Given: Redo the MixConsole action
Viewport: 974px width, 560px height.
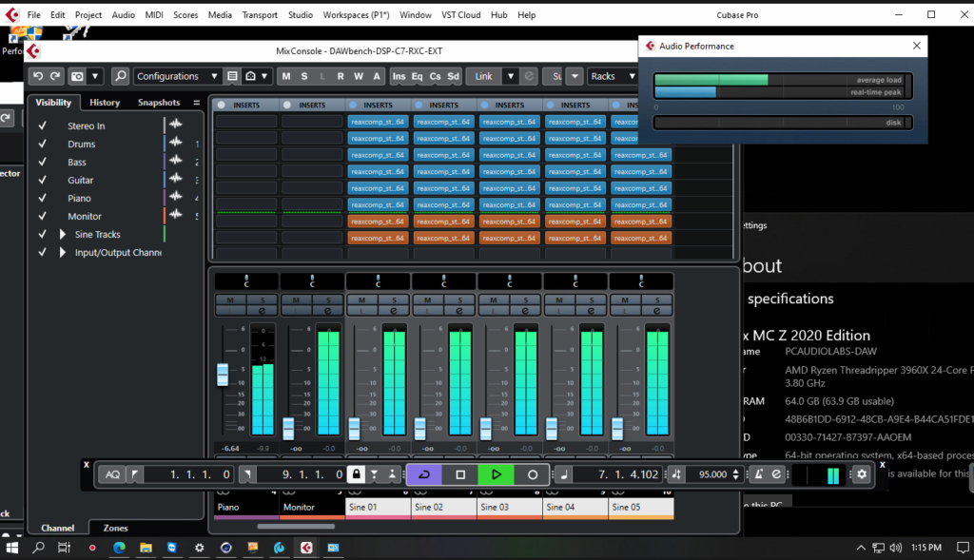Looking at the screenshot, I should point(55,76).
